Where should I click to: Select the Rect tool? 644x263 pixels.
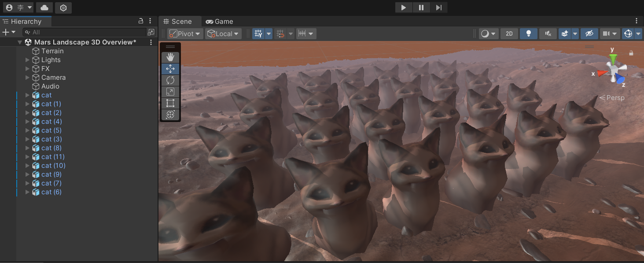[170, 103]
